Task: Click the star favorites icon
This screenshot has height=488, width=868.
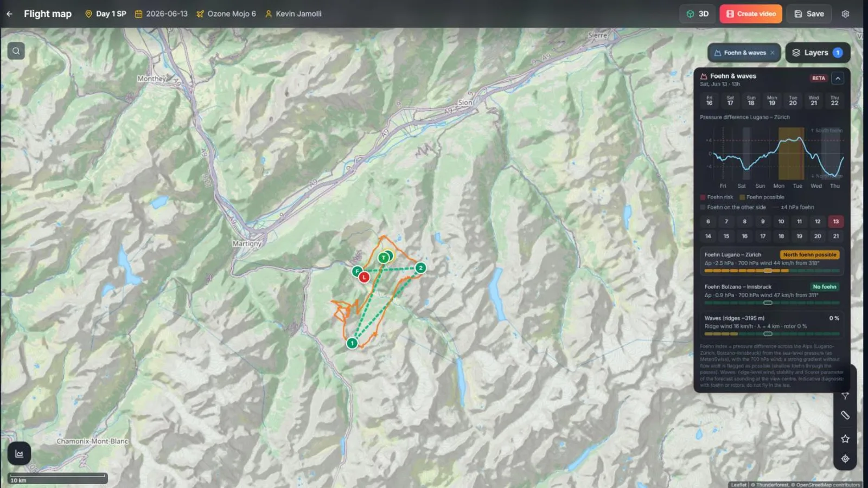Action: [845, 439]
